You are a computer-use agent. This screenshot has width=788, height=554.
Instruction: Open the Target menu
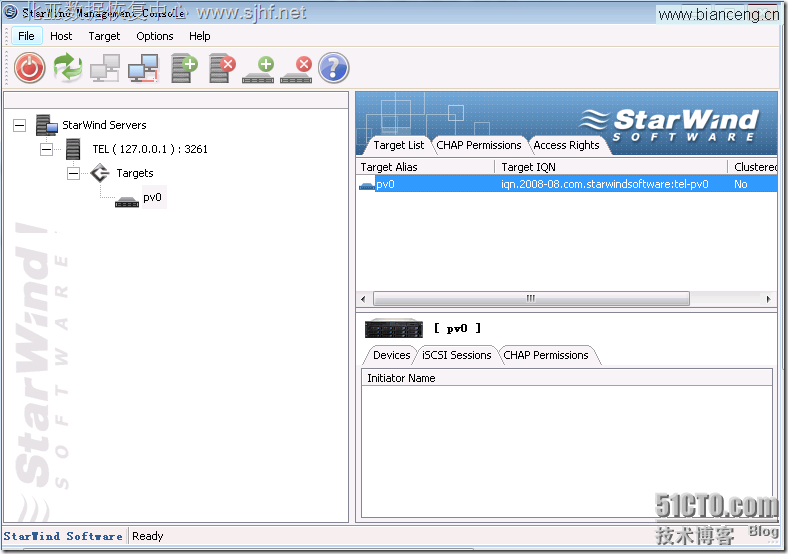pos(104,36)
